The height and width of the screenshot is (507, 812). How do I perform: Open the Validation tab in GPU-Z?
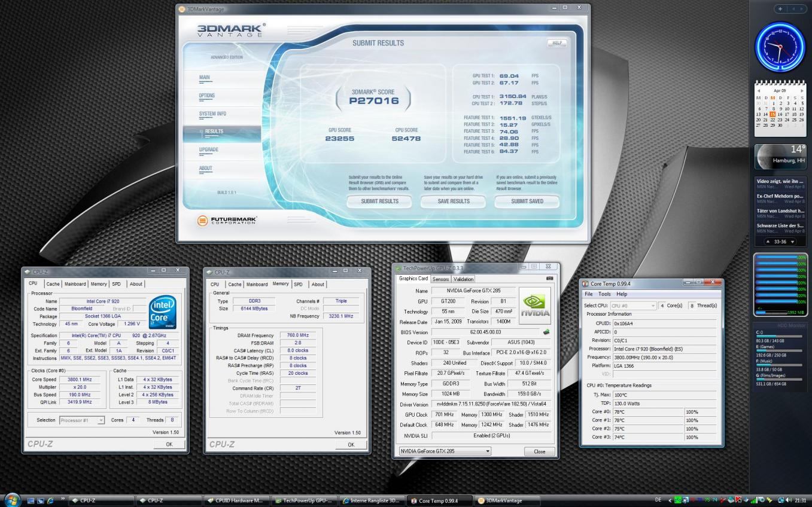[463, 279]
